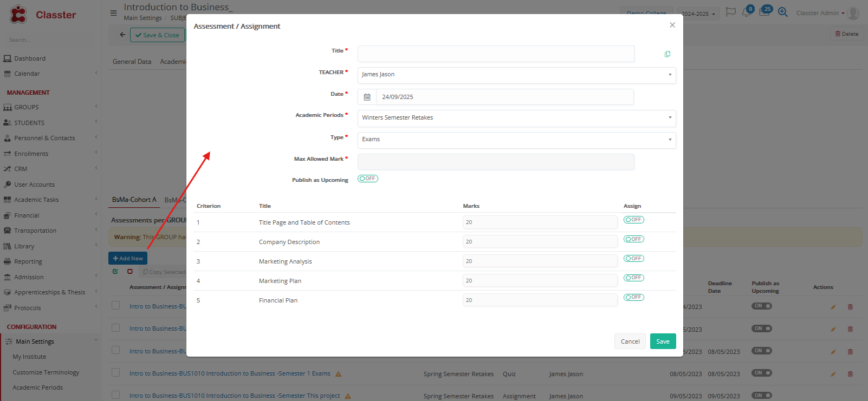The image size is (868, 401).
Task: Expand the Academic Periods dropdown
Action: [516, 118]
